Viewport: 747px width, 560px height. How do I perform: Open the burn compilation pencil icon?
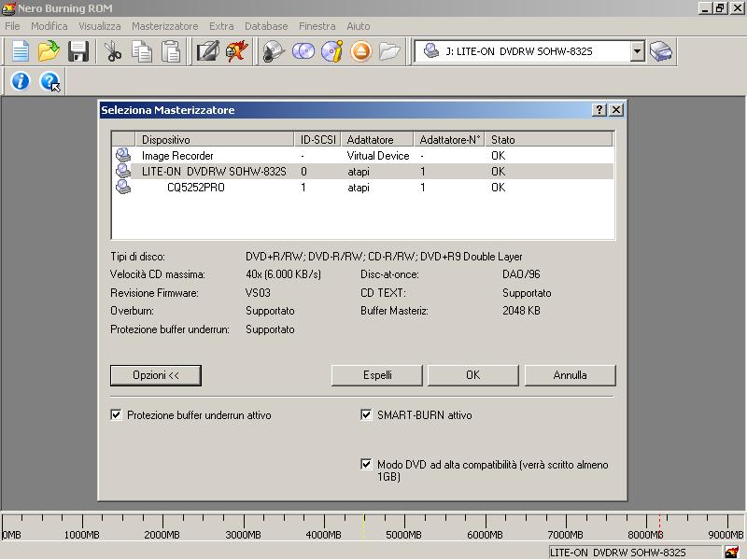tap(207, 51)
